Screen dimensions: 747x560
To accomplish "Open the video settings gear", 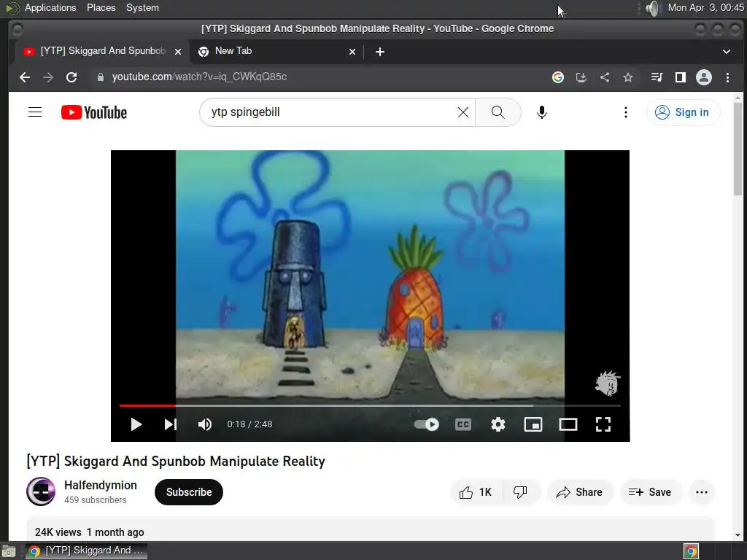I will coord(498,424).
